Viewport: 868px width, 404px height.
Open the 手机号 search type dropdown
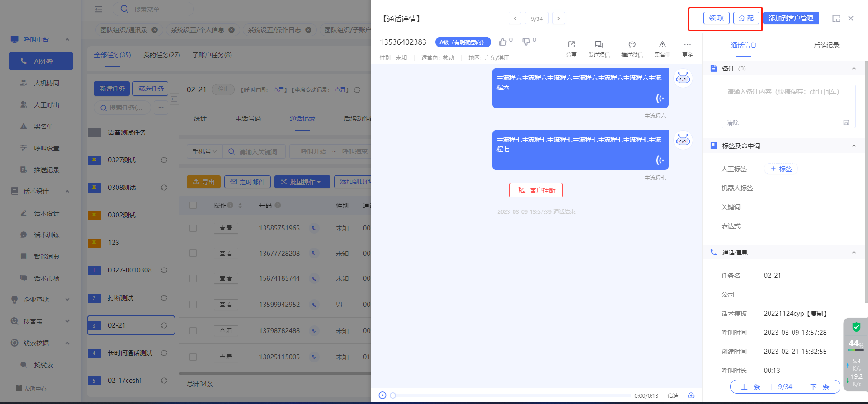coord(205,151)
